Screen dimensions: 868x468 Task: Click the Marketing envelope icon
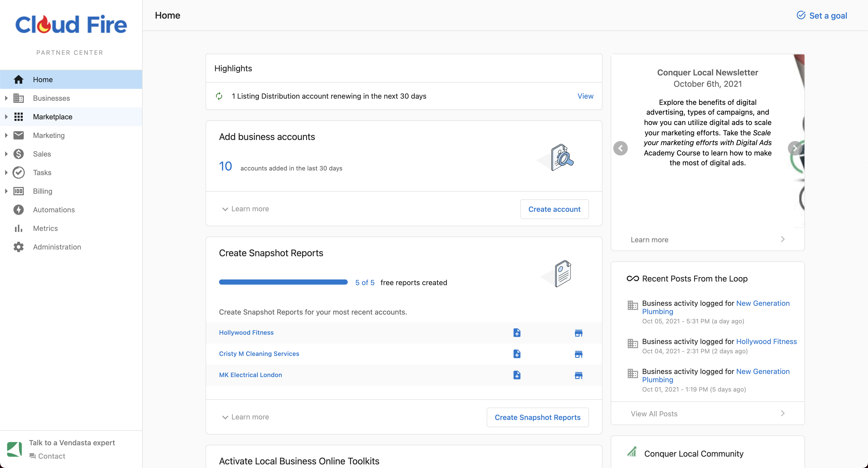pos(19,135)
